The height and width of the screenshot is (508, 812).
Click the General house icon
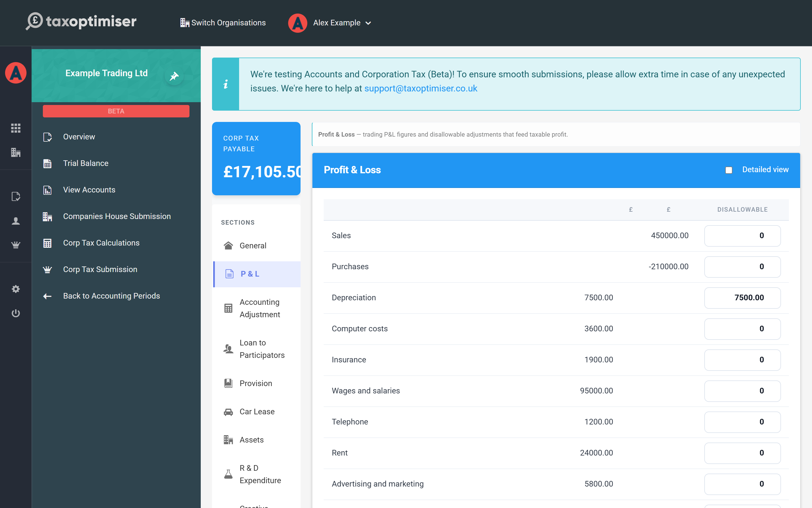pyautogui.click(x=228, y=246)
